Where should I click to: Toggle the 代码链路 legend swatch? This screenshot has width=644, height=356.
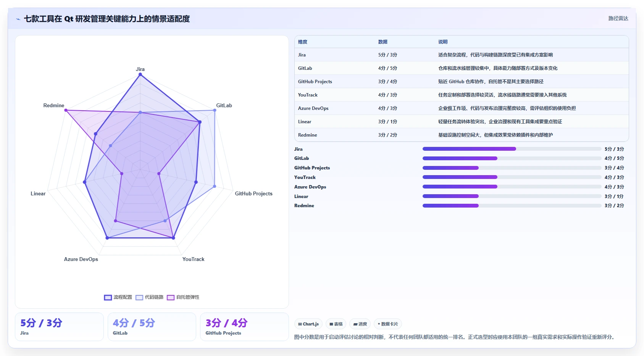pyautogui.click(x=139, y=297)
